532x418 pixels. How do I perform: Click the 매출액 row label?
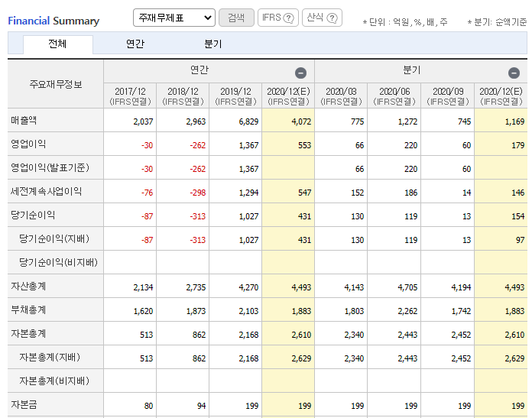pos(24,121)
